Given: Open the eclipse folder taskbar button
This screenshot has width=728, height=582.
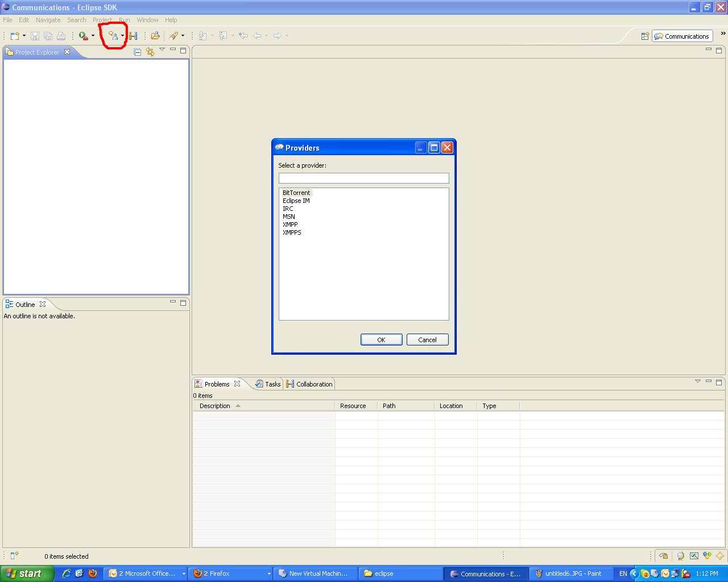Looking at the screenshot, I should click(401, 573).
